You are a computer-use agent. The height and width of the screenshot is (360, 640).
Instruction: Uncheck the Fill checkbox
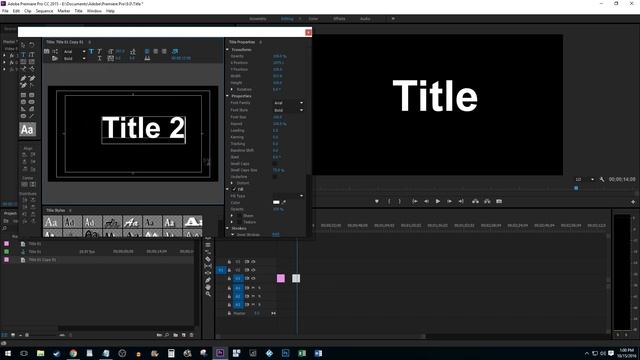[x=234, y=189]
